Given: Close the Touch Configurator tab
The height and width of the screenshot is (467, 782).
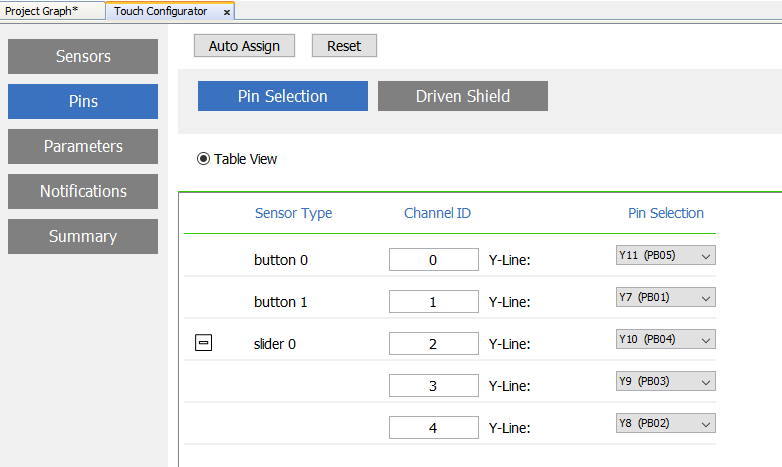Looking at the screenshot, I should (227, 12).
